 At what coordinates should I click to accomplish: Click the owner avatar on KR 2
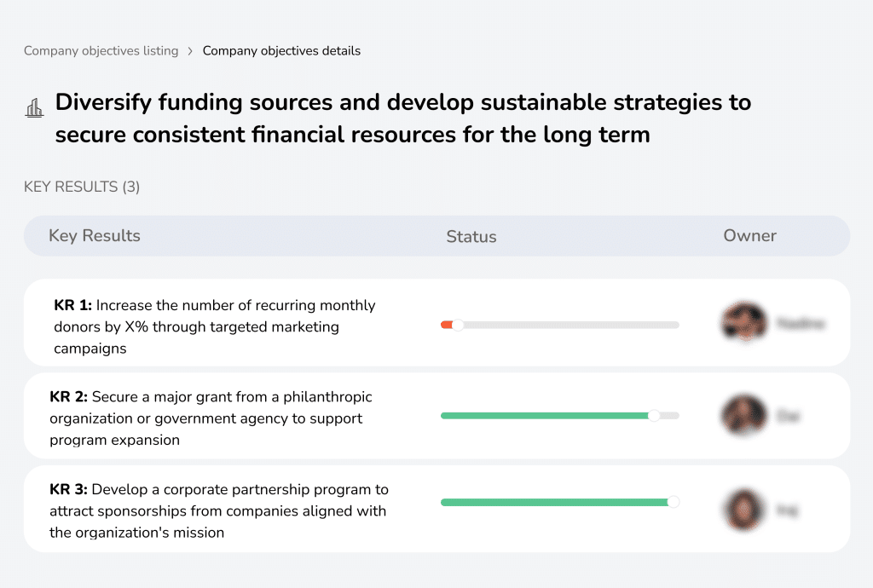(743, 416)
